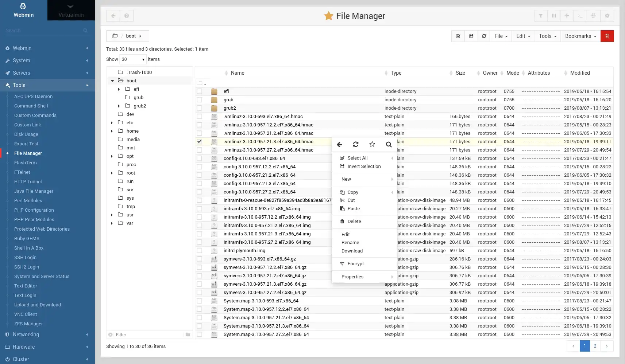The width and height of the screenshot is (625, 364).
Task: Click the star icon in context menu
Action: click(372, 144)
